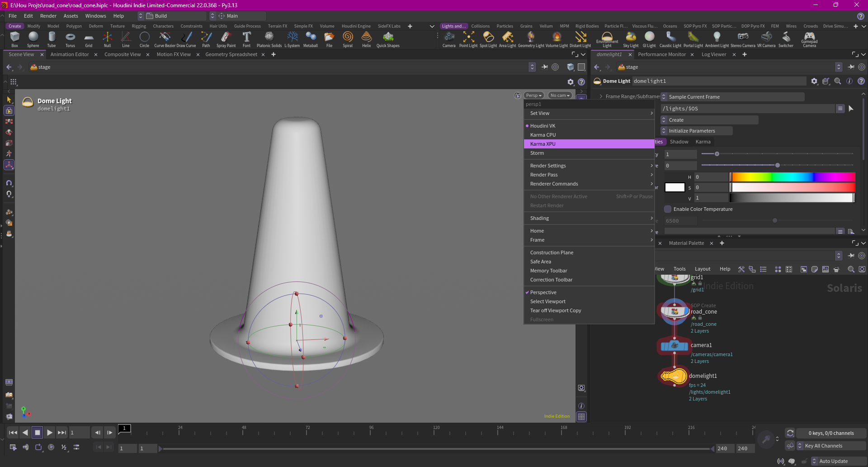Click the Safe Area entry
Screen dimensions: 868x467
589,262
